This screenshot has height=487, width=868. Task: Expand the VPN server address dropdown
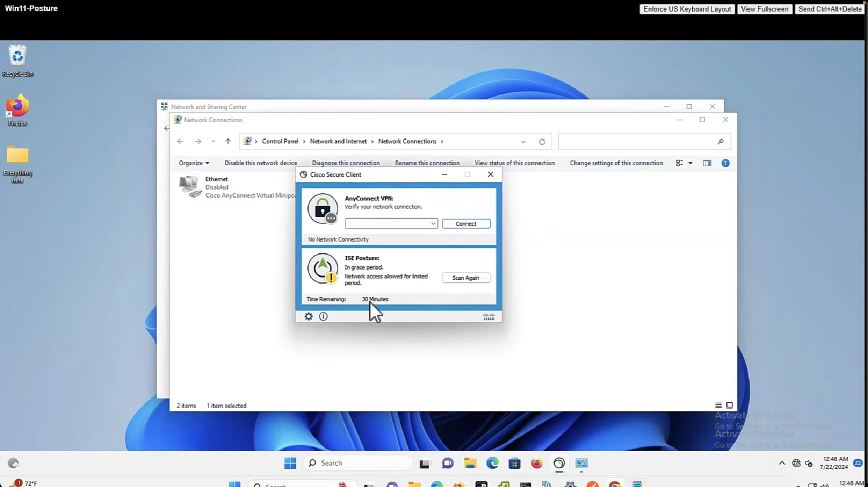pyautogui.click(x=433, y=223)
